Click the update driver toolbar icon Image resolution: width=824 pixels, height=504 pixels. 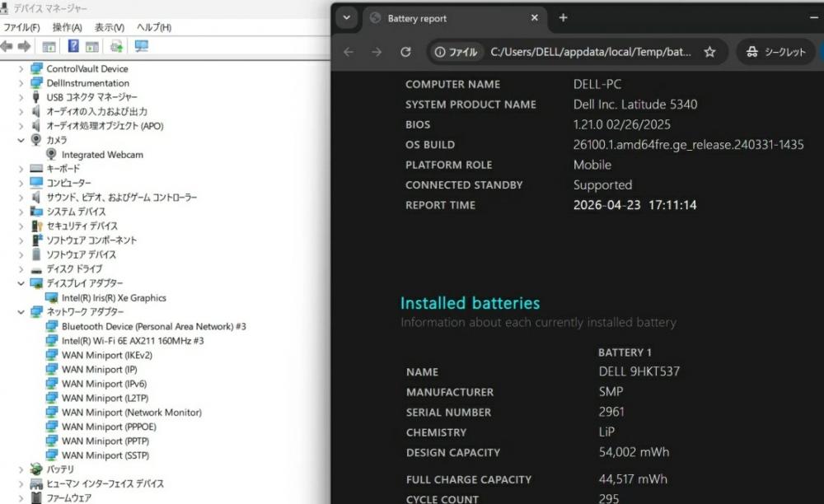tap(117, 46)
